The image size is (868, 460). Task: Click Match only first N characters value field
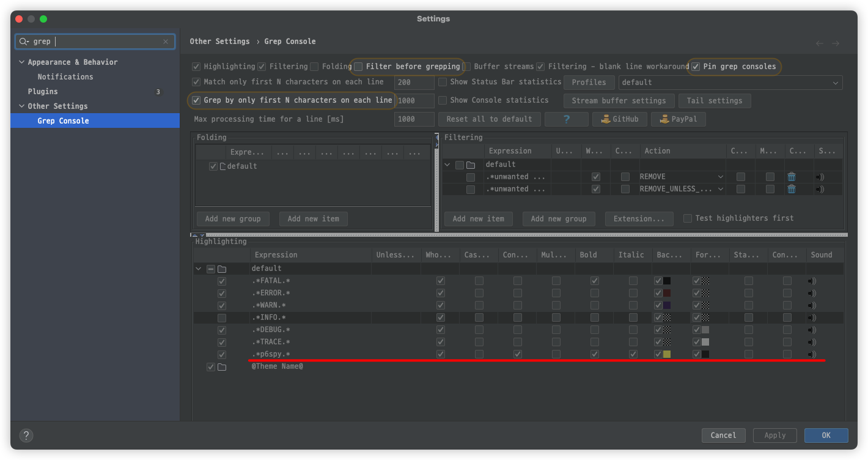pyautogui.click(x=414, y=83)
